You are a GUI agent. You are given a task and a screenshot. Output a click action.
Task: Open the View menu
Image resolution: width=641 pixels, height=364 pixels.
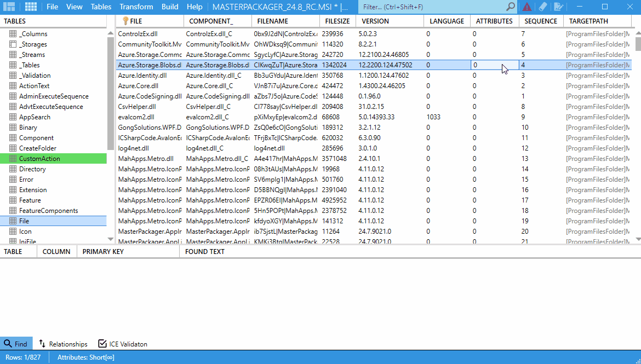click(75, 7)
